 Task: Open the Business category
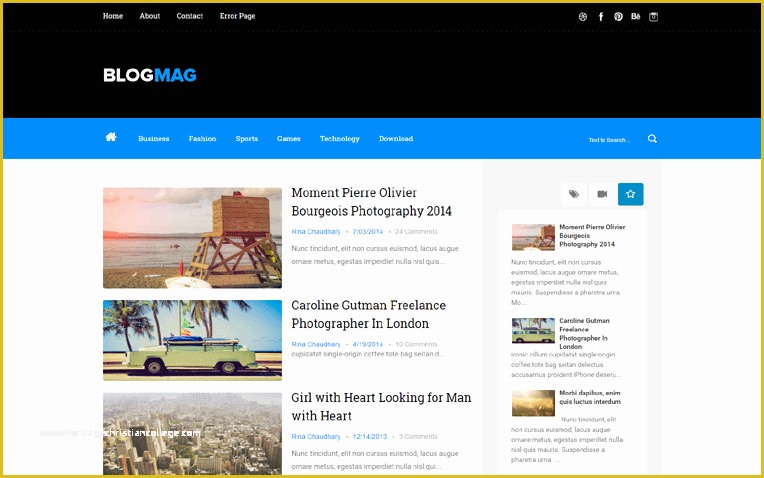[153, 139]
